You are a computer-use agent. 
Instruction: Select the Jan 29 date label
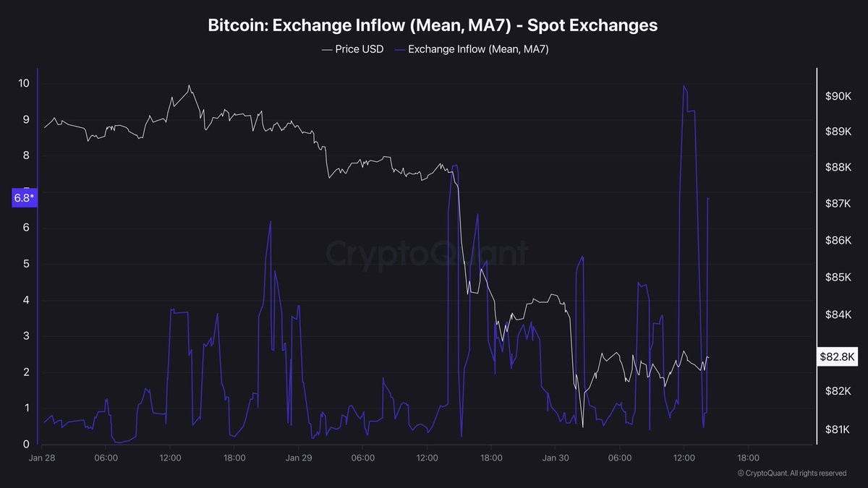tap(299, 458)
